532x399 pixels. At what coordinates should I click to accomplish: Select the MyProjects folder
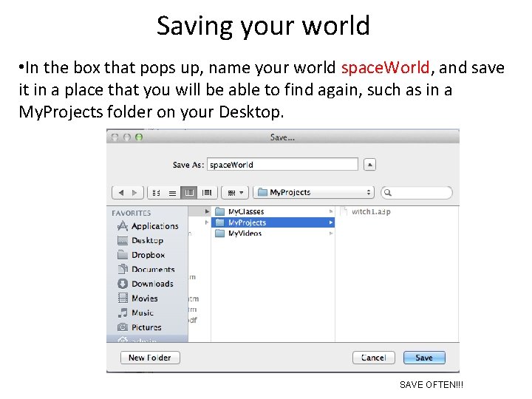click(x=273, y=222)
